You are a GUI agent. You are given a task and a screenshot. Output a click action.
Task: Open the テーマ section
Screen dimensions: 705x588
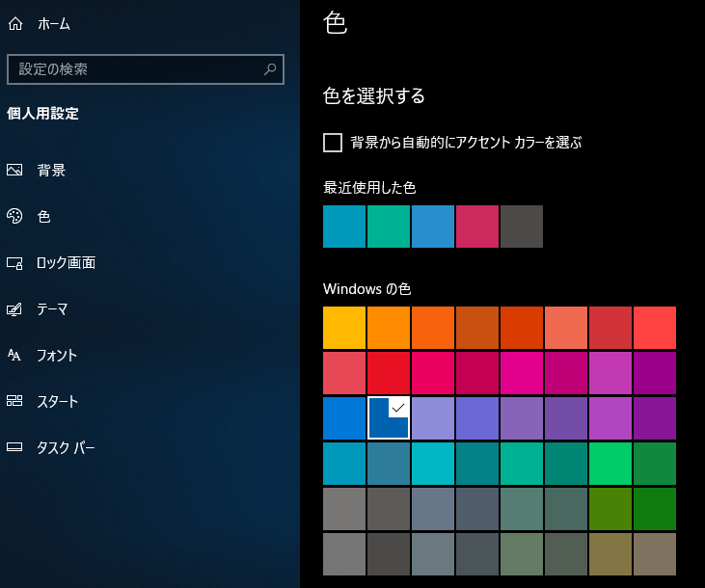tap(52, 309)
